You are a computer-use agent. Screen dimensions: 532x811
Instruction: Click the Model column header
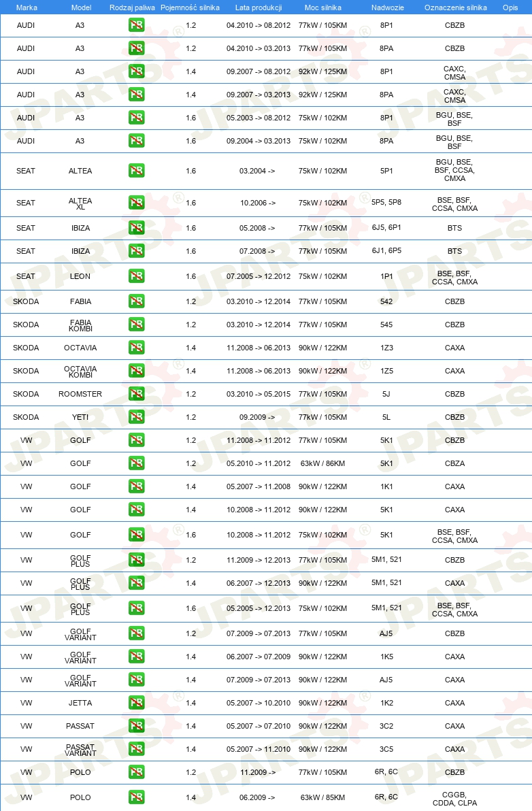(81, 7)
